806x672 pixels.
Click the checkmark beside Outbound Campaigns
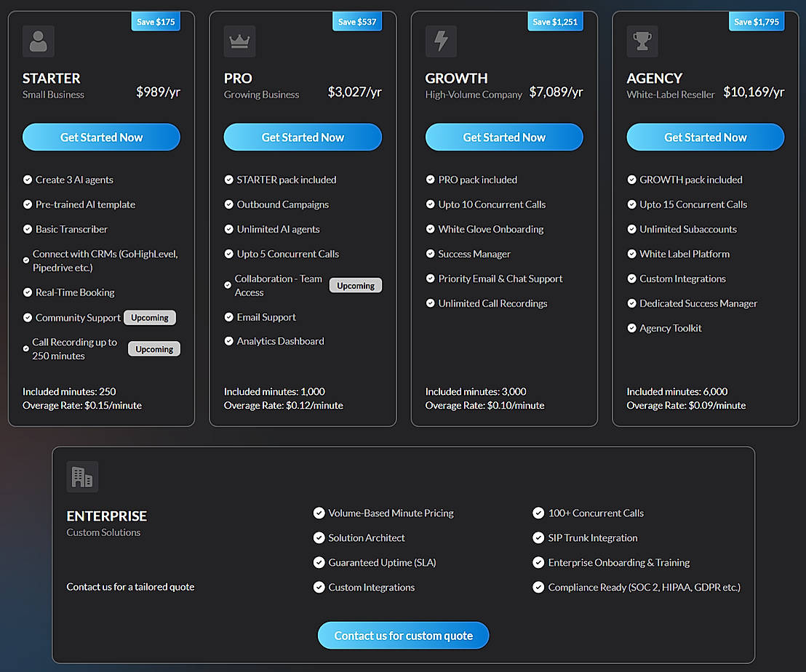coord(229,204)
